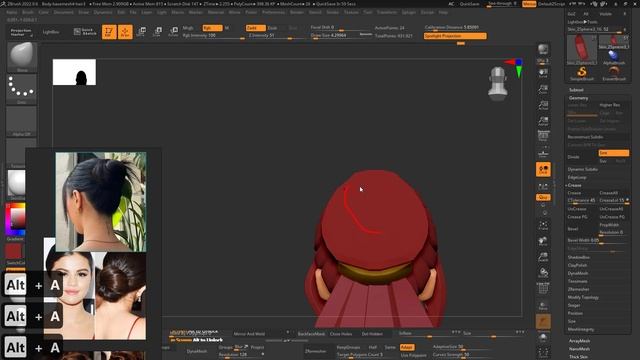Click QuickSave button

(x=469, y=4)
